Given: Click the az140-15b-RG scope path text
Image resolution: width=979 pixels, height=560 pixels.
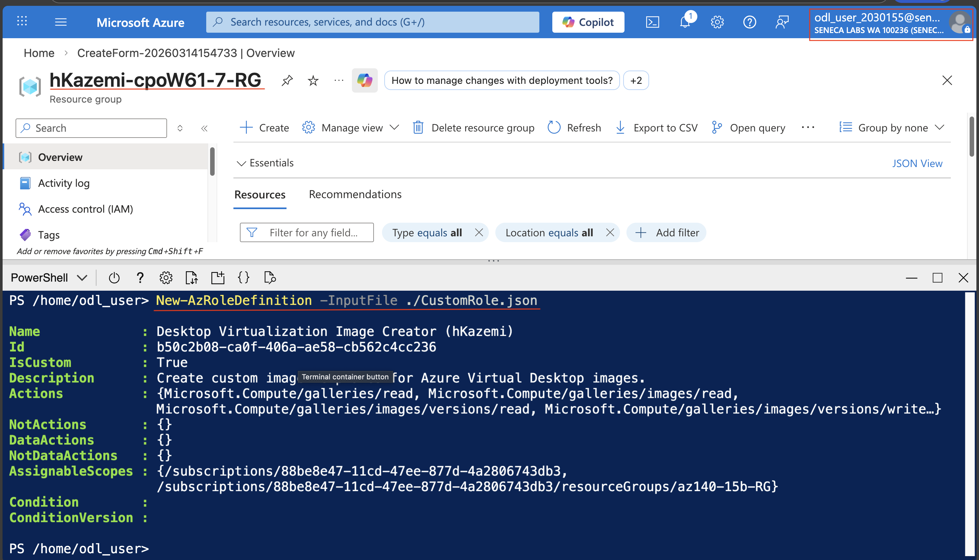Looking at the screenshot, I should coord(467,487).
